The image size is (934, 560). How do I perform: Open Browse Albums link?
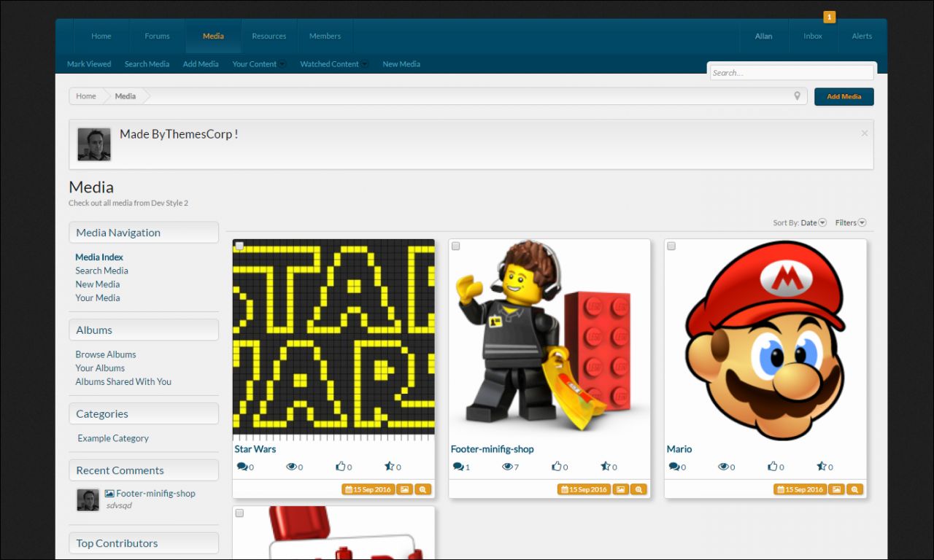[x=106, y=354]
